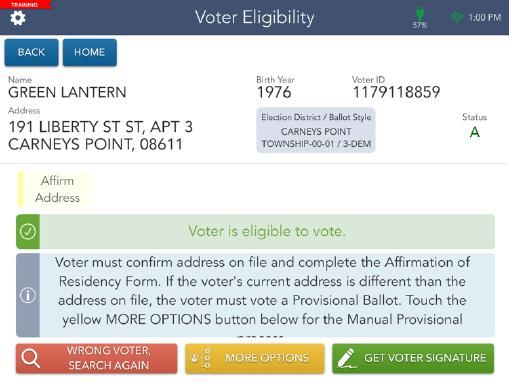509x382 pixels.
Task: Click the Voter ID number 1179118859
Action: tap(396, 92)
